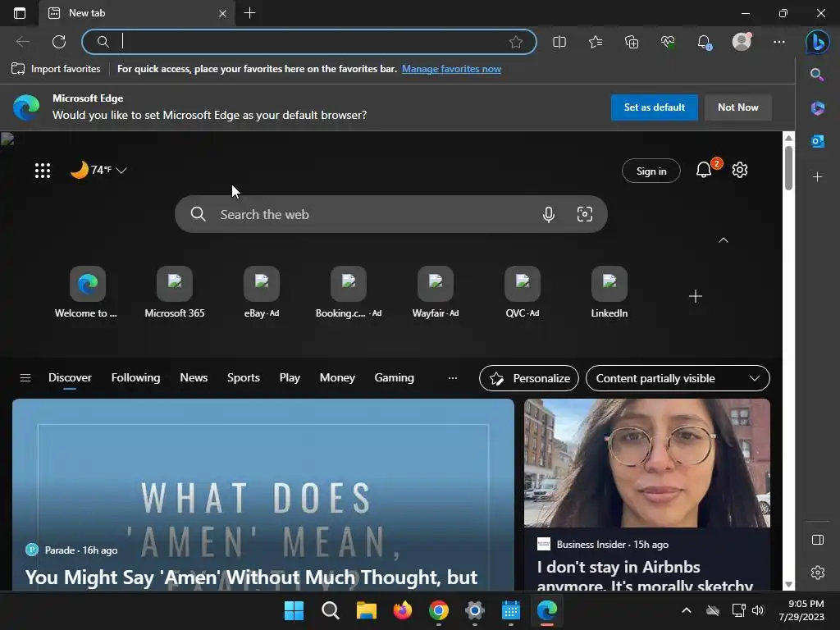Open the Collections icon
This screenshot has width=840, height=630.
632,42
